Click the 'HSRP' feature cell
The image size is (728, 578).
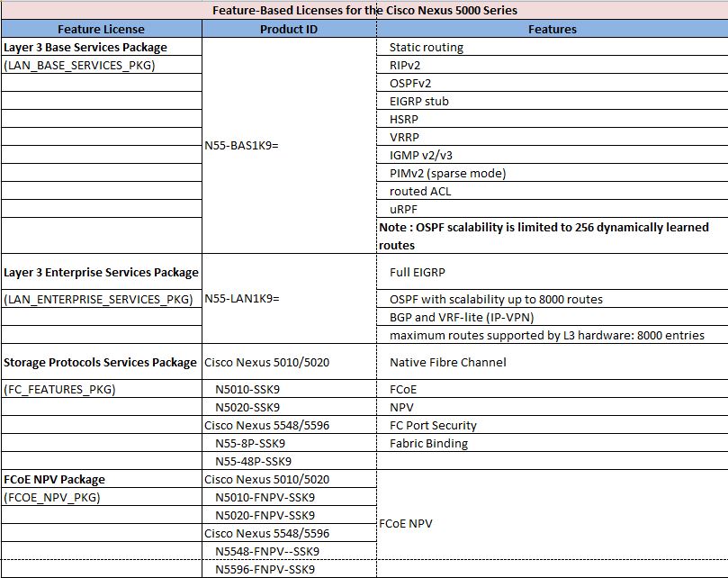(552, 119)
